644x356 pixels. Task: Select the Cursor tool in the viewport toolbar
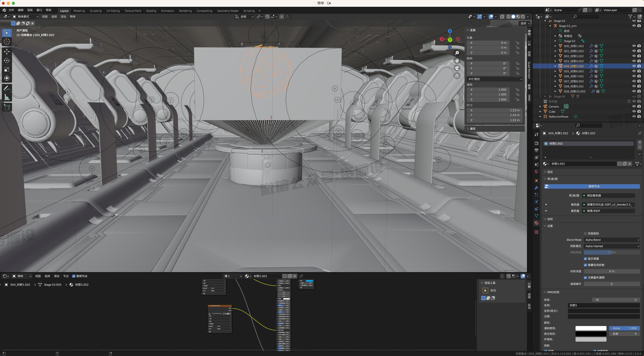(x=7, y=42)
